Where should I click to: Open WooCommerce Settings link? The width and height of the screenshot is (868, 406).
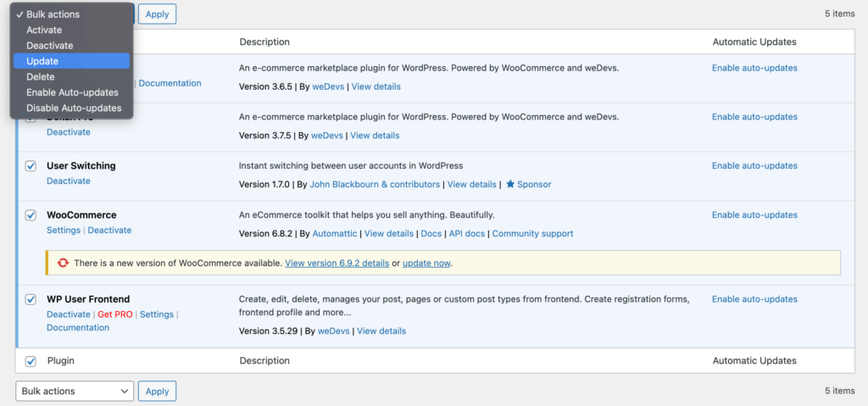click(x=63, y=230)
